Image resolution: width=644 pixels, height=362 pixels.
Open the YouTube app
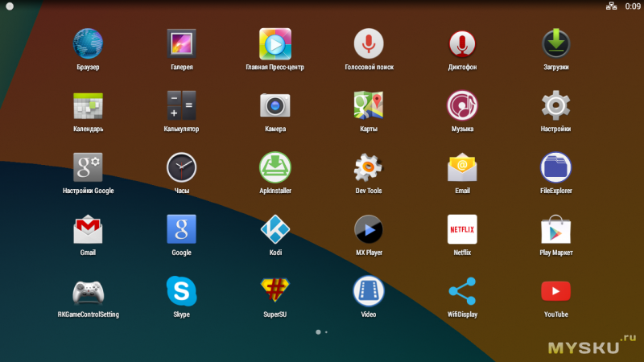555,291
